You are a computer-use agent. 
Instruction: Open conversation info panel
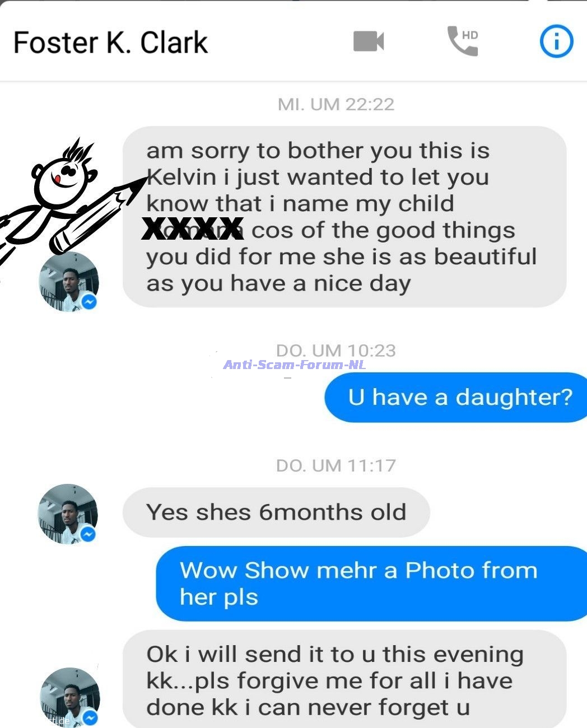tap(556, 41)
